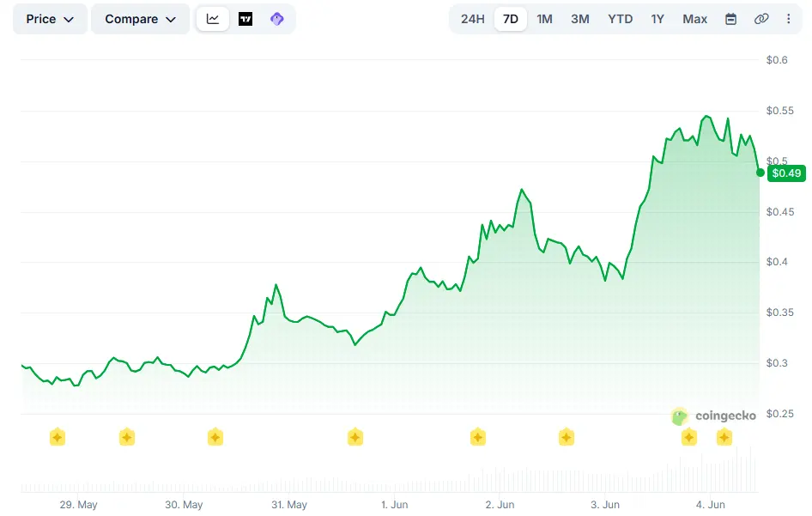812x516 pixels.
Task: Select the 7D time range
Action: point(511,19)
